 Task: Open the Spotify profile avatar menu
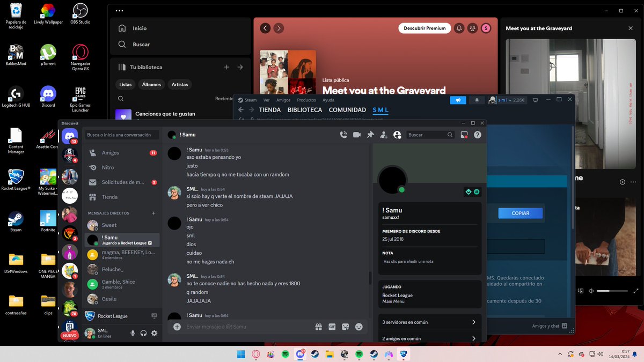click(x=486, y=28)
